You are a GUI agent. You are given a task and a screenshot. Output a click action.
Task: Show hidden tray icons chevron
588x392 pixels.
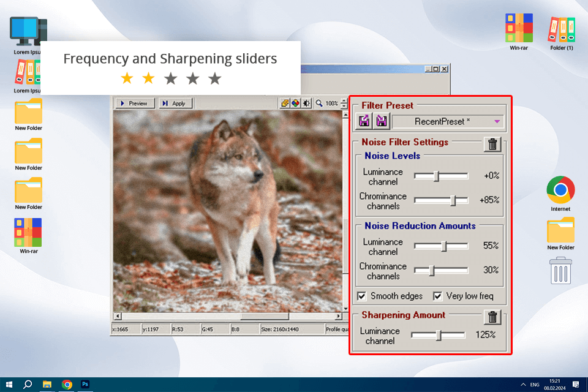point(522,385)
